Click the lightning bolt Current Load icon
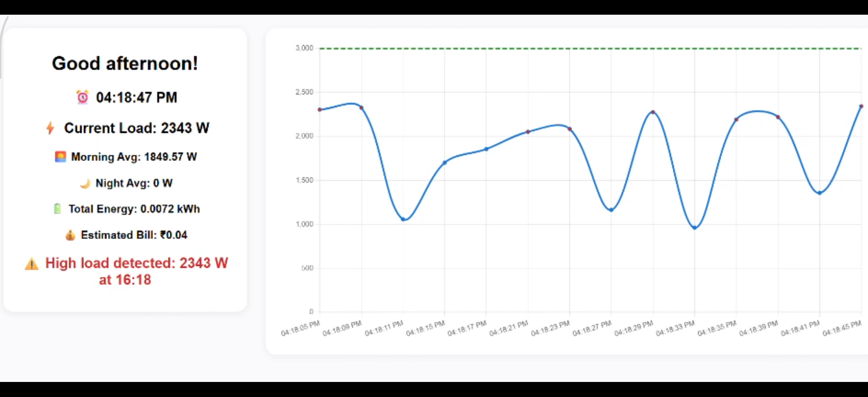This screenshot has width=868, height=397. coord(50,128)
